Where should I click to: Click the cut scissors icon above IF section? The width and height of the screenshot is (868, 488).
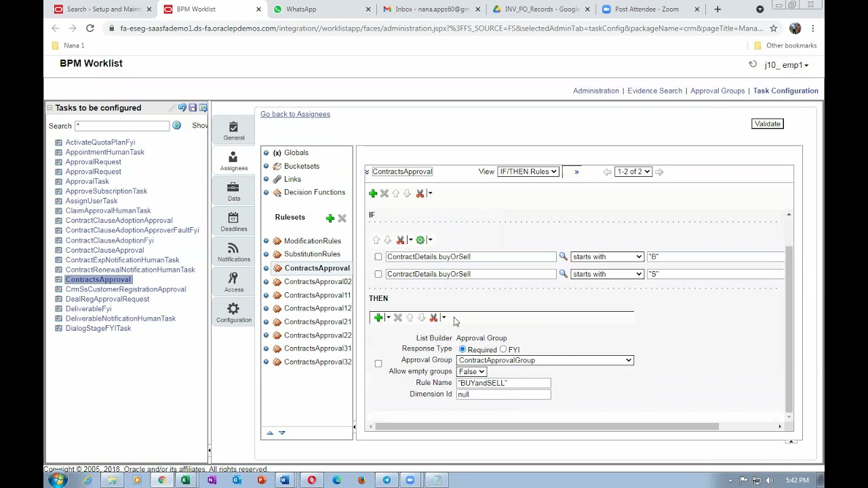420,194
